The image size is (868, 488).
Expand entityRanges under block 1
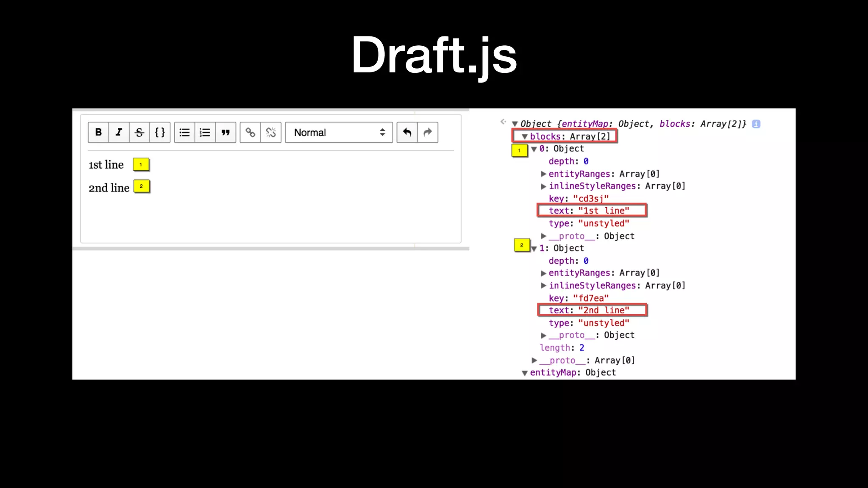point(543,273)
